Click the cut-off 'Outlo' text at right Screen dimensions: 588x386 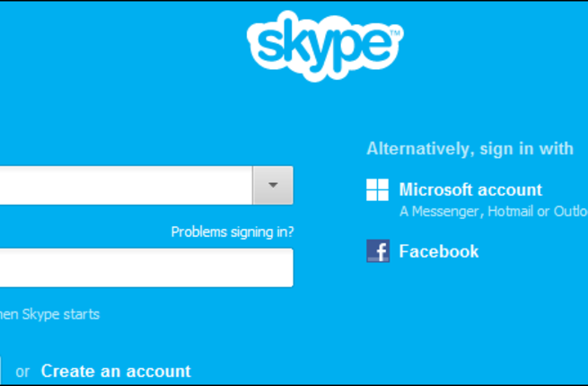[x=570, y=212]
